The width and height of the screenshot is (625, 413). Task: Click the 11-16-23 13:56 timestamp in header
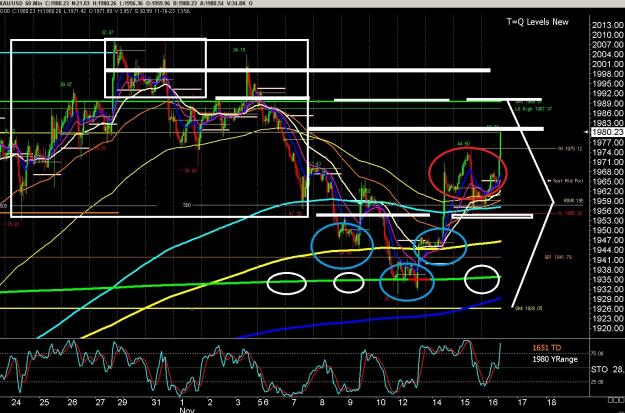point(173,11)
